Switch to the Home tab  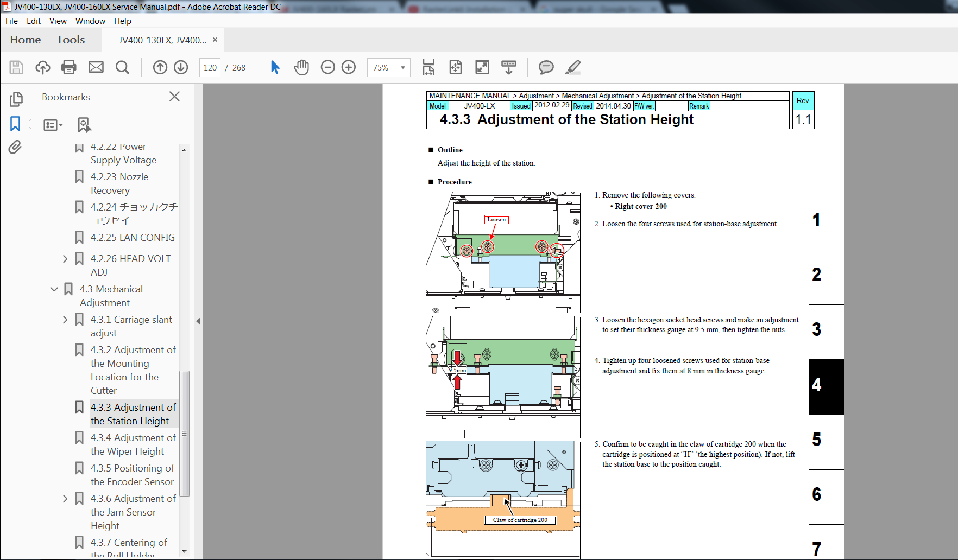(x=26, y=40)
